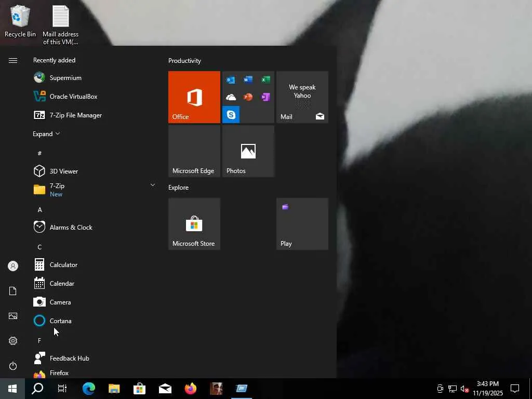Open the Microsoft Edge tile
The image size is (532, 399).
pyautogui.click(x=194, y=151)
